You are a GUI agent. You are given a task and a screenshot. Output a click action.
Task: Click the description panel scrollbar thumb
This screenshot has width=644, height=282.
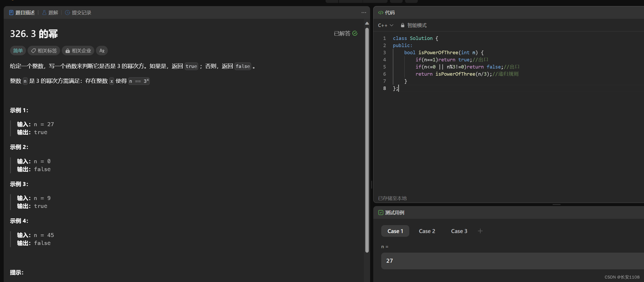367,140
